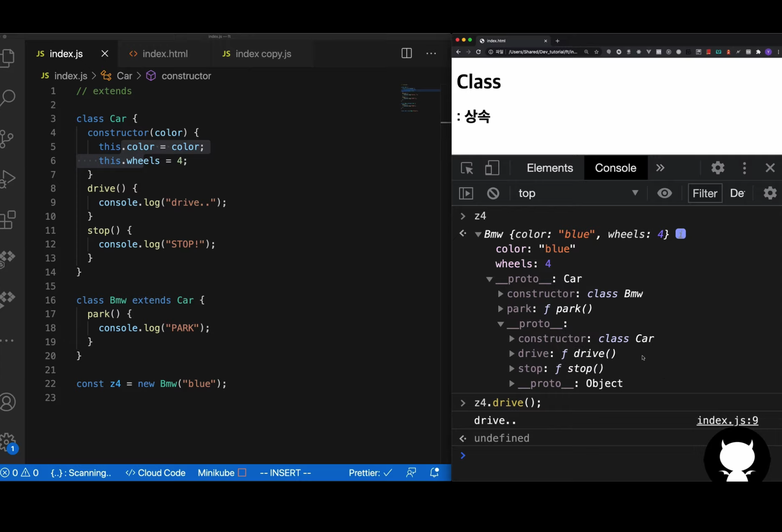Toggle the console sidebar

466,193
